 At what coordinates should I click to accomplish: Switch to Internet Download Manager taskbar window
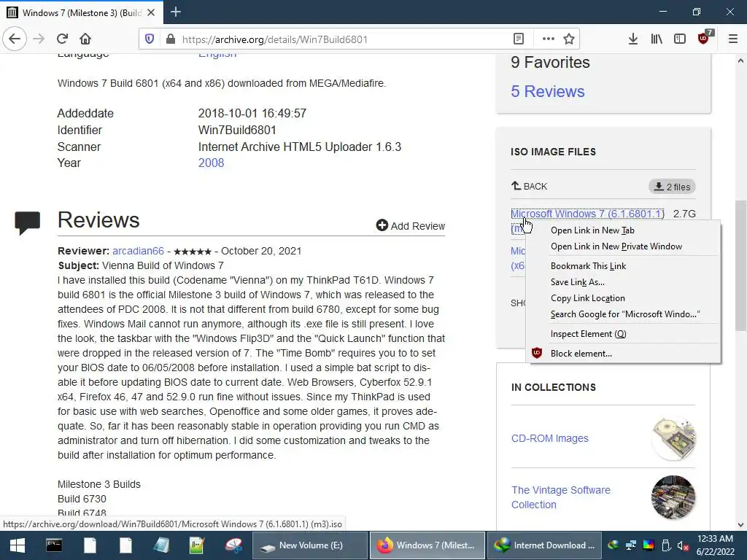pyautogui.click(x=544, y=545)
